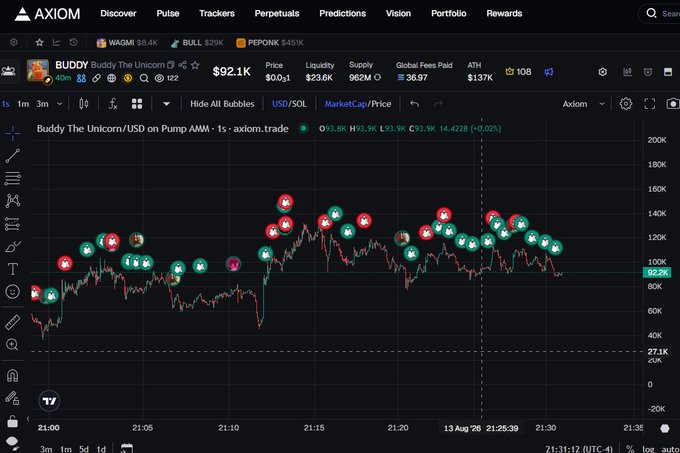The height and width of the screenshot is (453, 680).
Task: Select the text annotation tool
Action: [13, 269]
